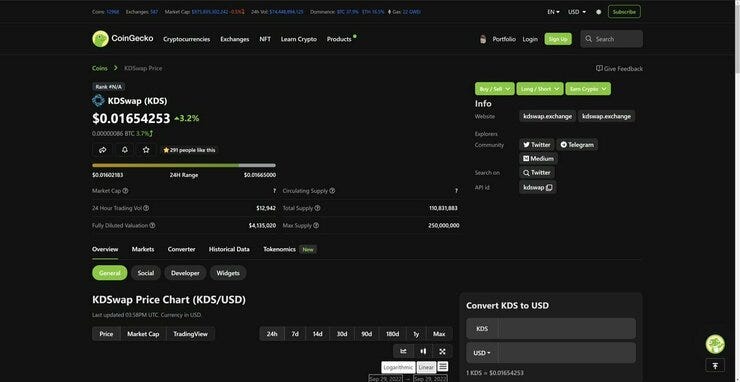Open the Exchanges nav item
The width and height of the screenshot is (740, 382).
point(235,39)
